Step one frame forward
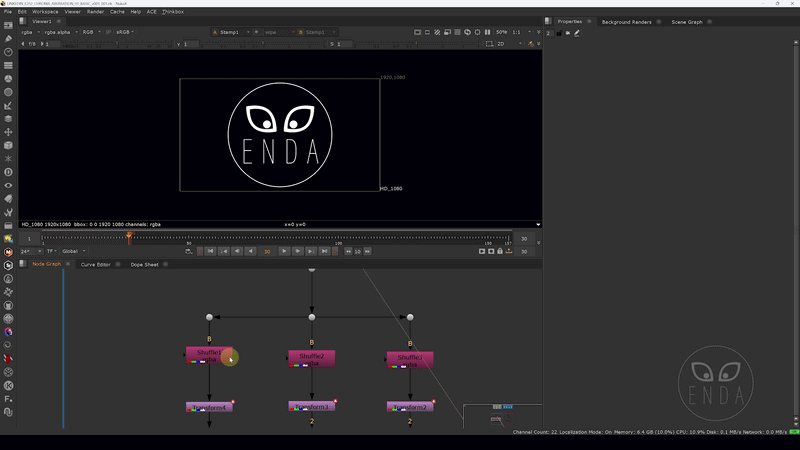This screenshot has height=450, width=800. (x=297, y=251)
